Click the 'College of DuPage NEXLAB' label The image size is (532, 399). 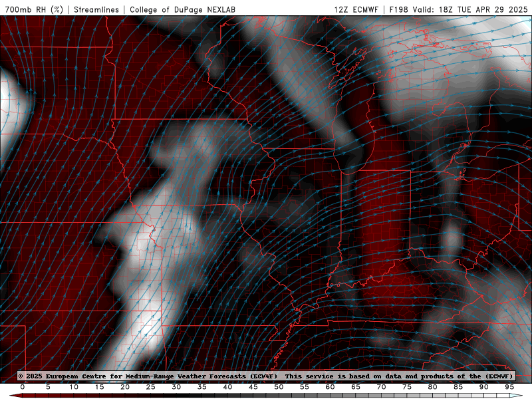(x=182, y=9)
